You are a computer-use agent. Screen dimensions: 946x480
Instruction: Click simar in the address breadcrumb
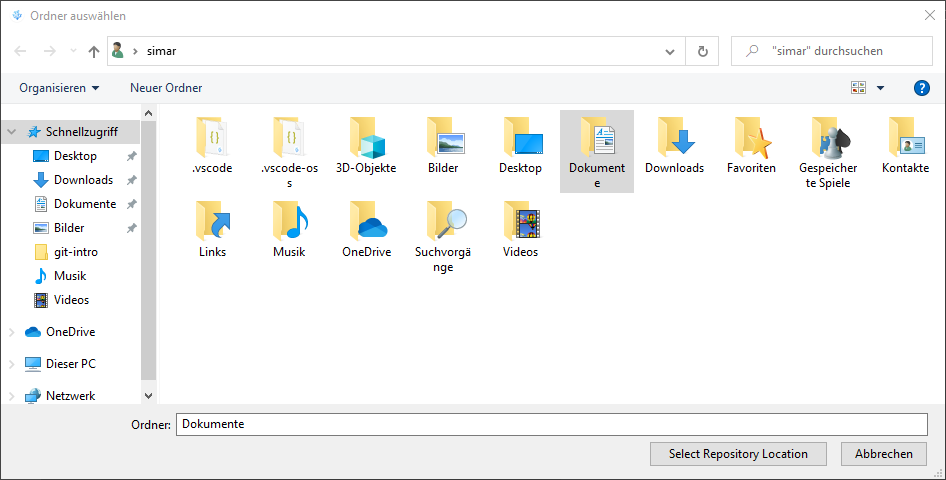(162, 51)
